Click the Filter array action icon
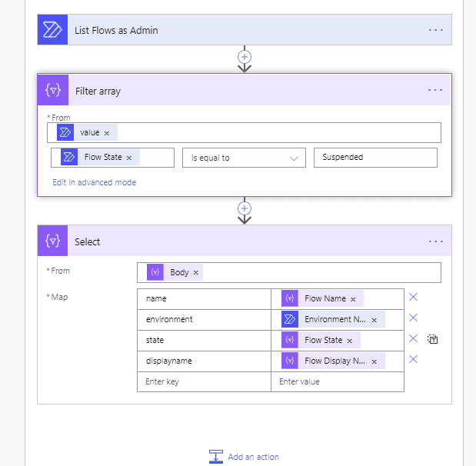 coord(53,90)
